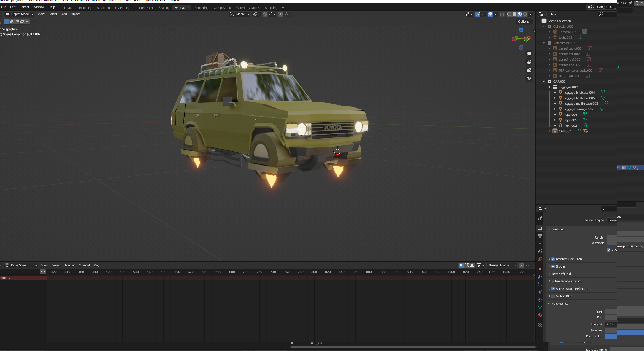Open the View Layer properties tab
The height and width of the screenshot is (351, 644).
pos(540,244)
